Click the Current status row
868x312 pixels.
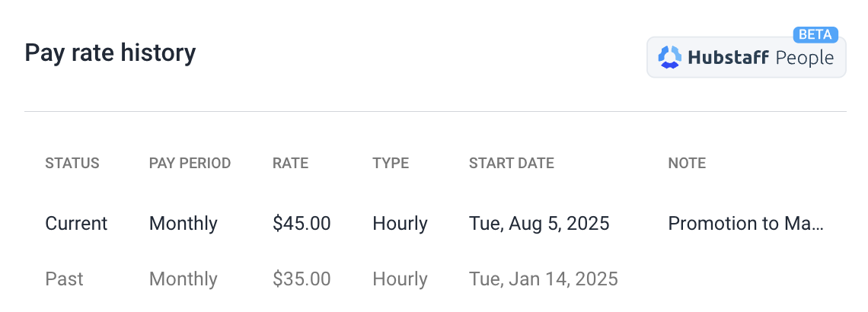coord(434,224)
